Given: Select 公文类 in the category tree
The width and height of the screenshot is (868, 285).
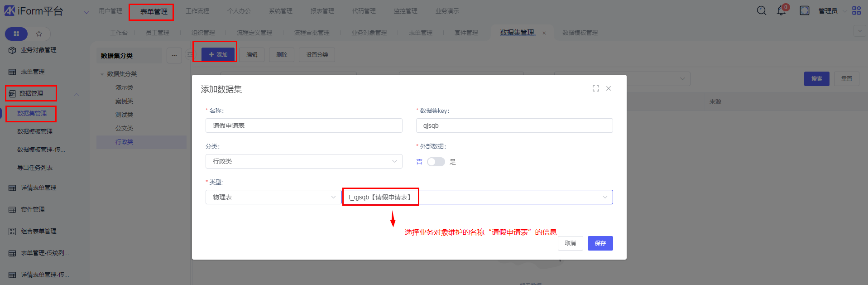Looking at the screenshot, I should click(x=124, y=128).
